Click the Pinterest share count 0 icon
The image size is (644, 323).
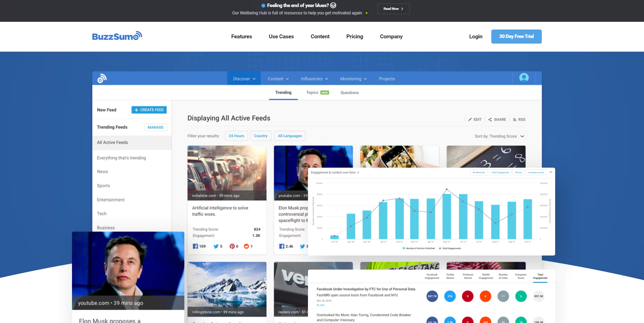coord(232,246)
